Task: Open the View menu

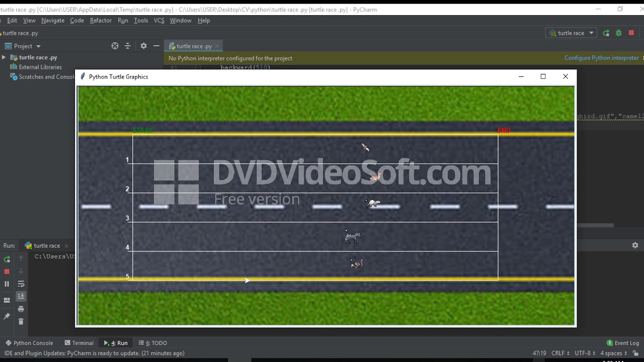Action: (29, 21)
